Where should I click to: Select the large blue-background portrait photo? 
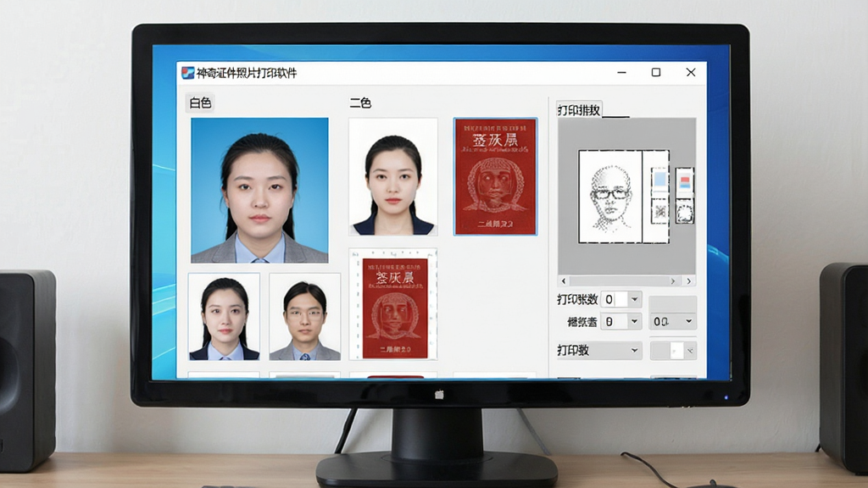pyautogui.click(x=259, y=191)
